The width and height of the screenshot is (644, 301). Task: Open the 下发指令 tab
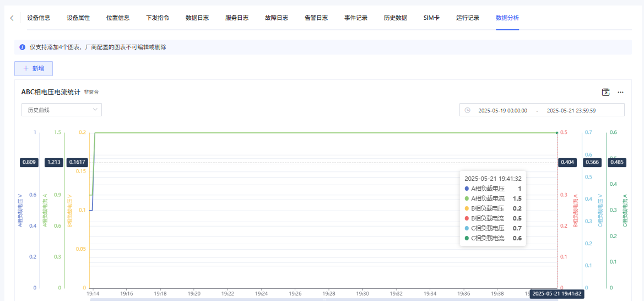click(158, 18)
